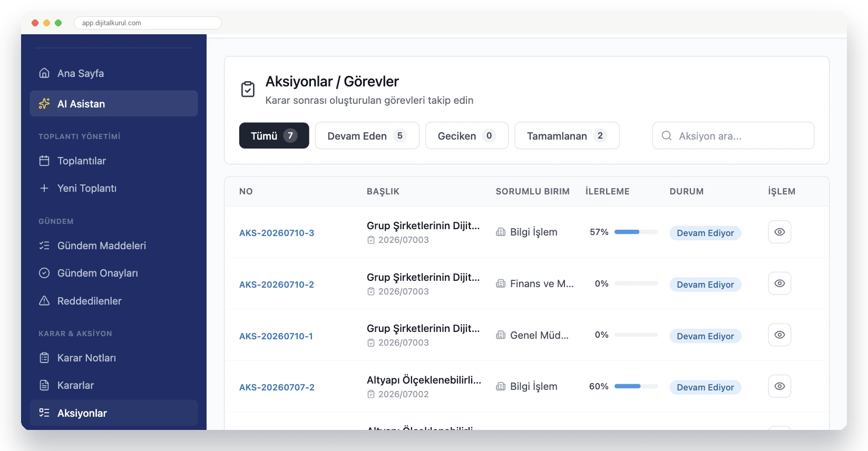Click decision number 2026/07003 under AKS-20260710-1

pos(404,342)
